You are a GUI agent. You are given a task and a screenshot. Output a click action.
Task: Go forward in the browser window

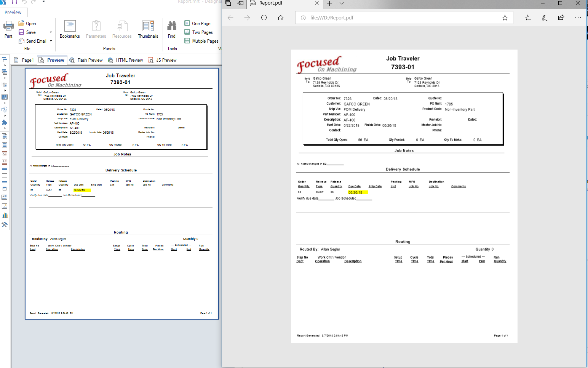click(247, 18)
